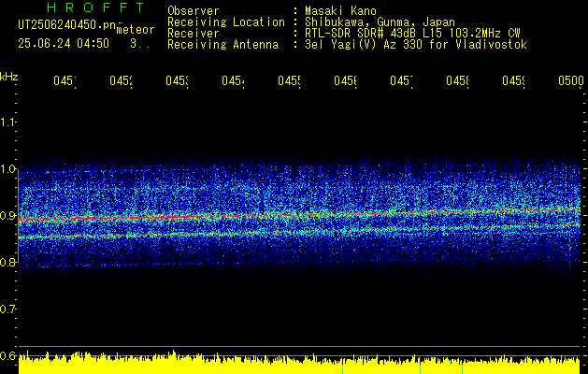Image resolution: width=588 pixels, height=374 pixels.
Task: Select the UT2506240450 file name label
Action: (x=67, y=25)
